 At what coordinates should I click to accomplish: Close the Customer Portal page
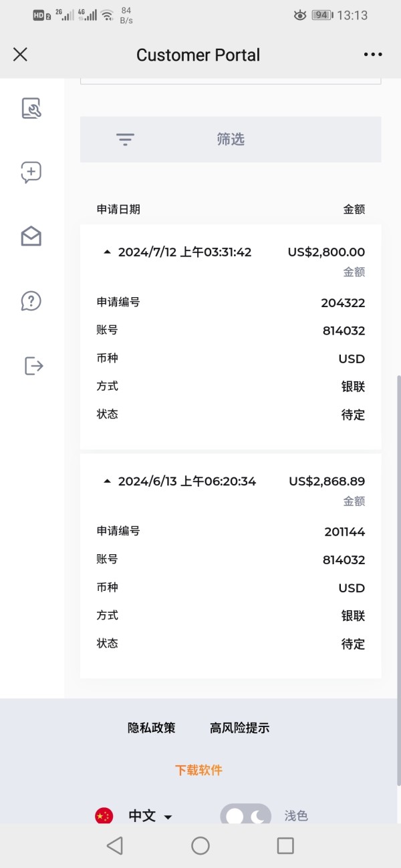coord(20,55)
